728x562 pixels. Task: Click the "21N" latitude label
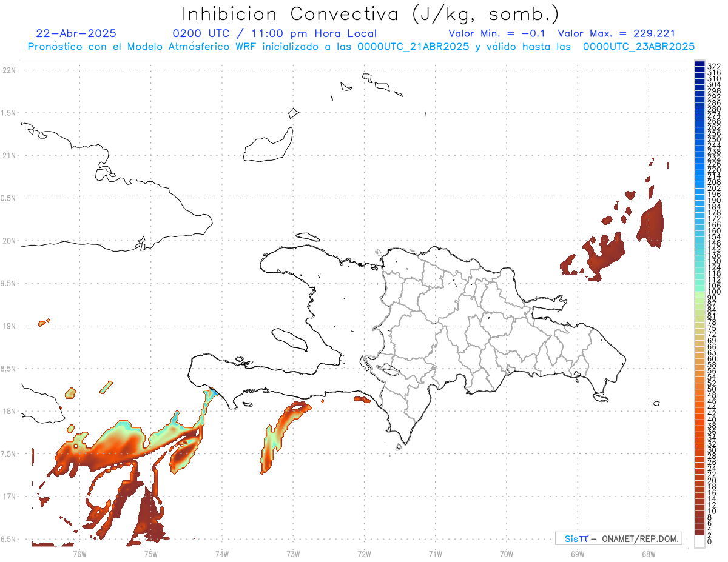pos(9,155)
